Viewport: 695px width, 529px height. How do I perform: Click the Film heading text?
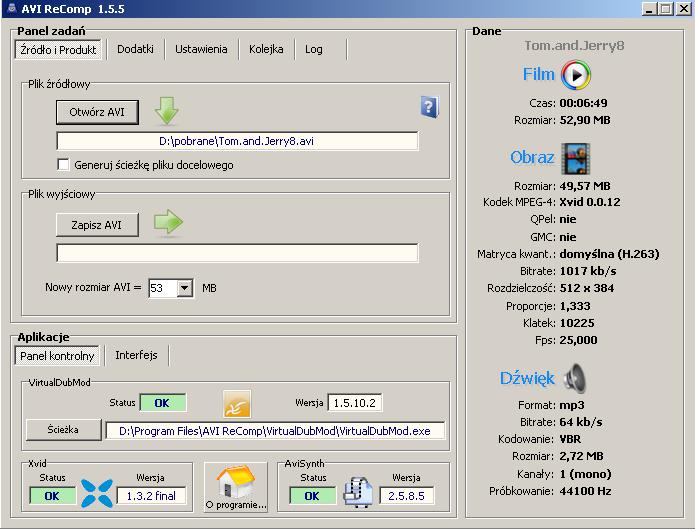(x=539, y=74)
